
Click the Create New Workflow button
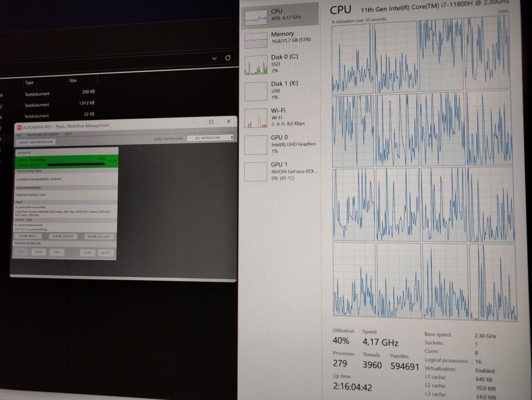(x=35, y=142)
